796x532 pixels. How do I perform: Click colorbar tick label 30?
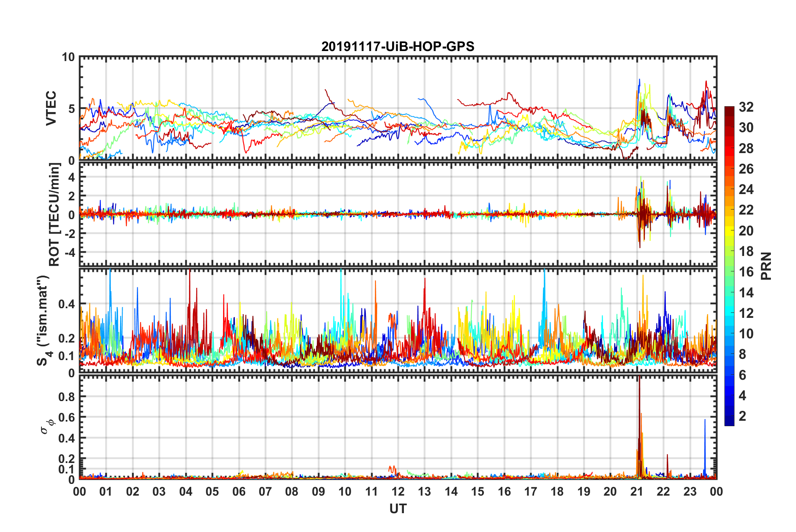[746, 128]
